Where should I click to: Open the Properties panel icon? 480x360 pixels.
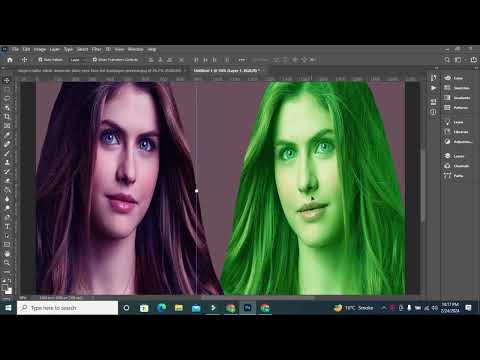click(x=433, y=102)
